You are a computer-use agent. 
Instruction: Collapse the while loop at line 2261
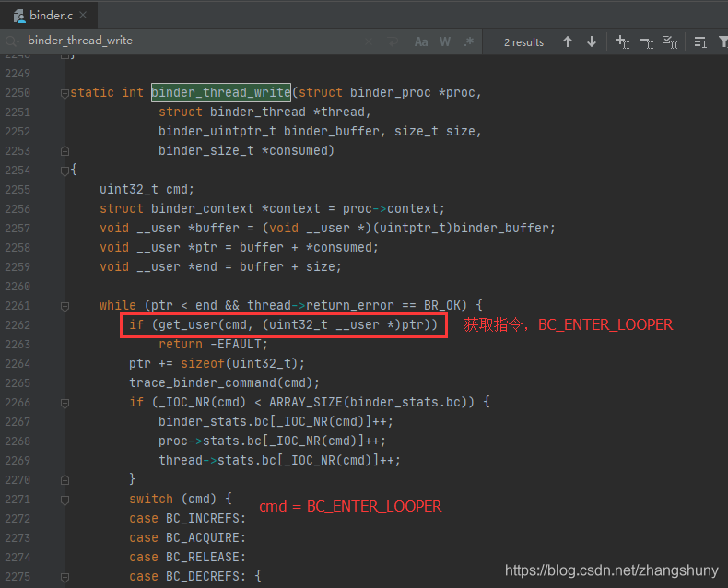click(x=65, y=306)
